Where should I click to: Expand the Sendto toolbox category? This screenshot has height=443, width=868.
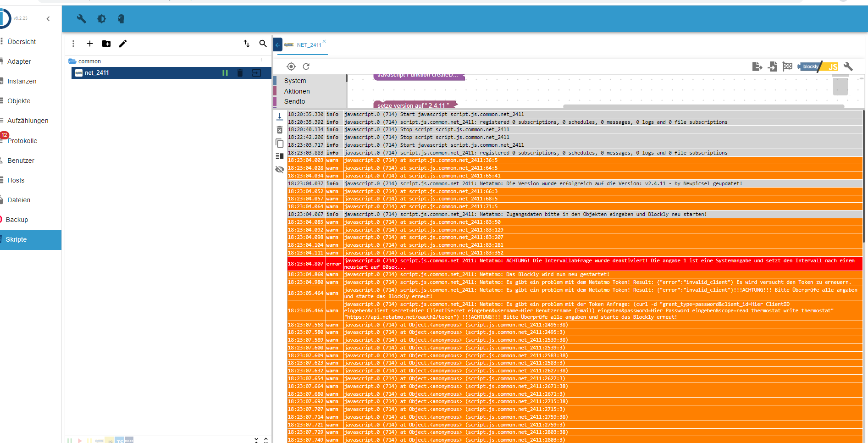[x=294, y=101]
